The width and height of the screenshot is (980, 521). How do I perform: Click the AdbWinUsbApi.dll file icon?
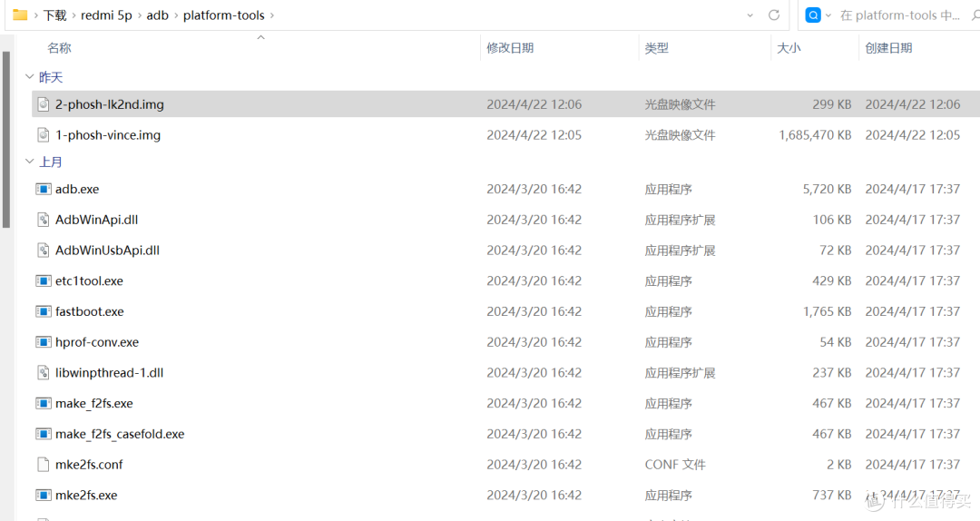tap(44, 251)
